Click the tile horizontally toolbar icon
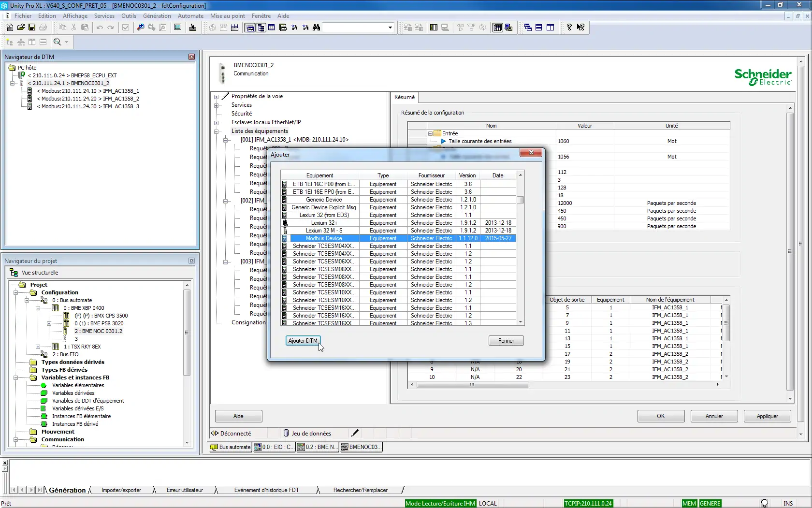 539,28
